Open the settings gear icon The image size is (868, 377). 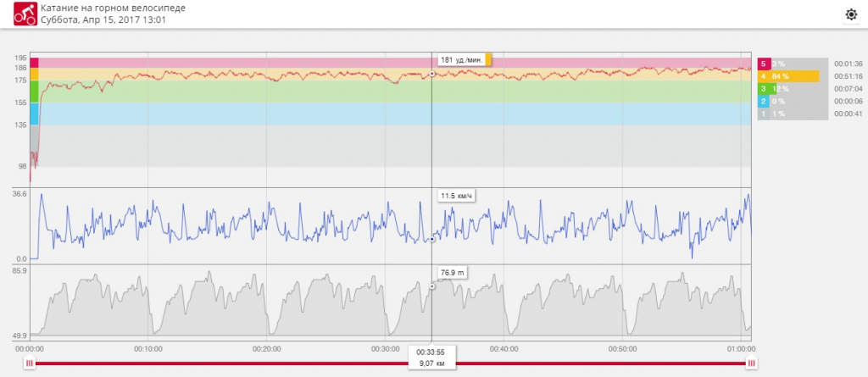(851, 14)
